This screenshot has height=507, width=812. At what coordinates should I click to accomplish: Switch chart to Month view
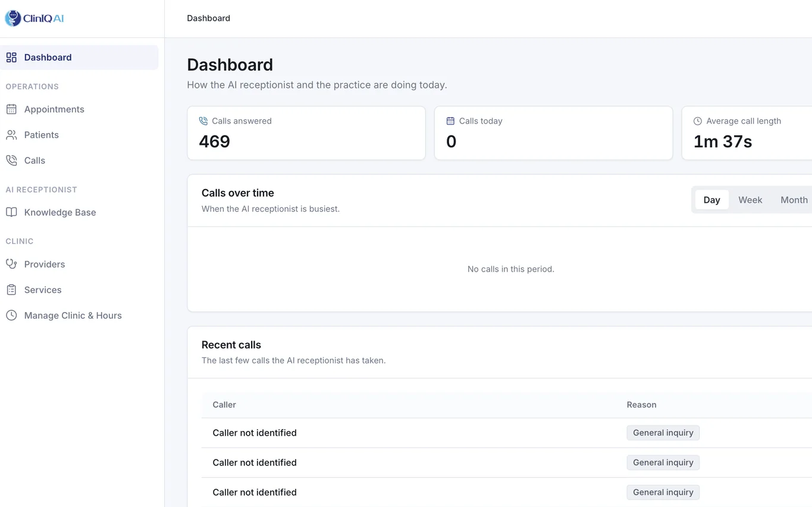794,200
